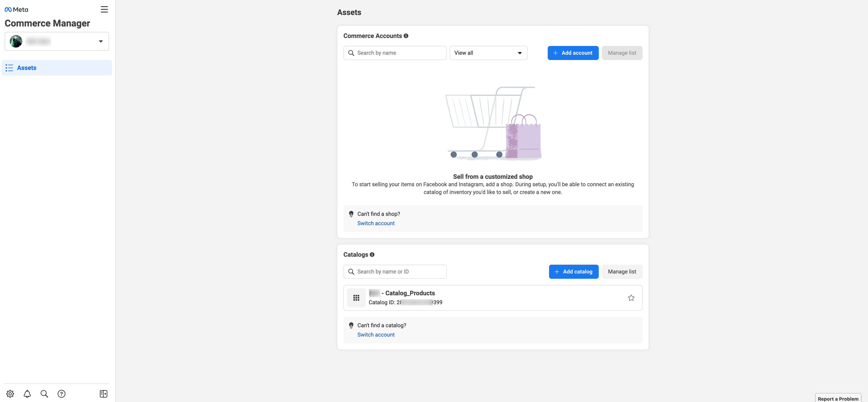Open the notifications bell
Viewport: 868px width, 402px height.
coord(27,394)
